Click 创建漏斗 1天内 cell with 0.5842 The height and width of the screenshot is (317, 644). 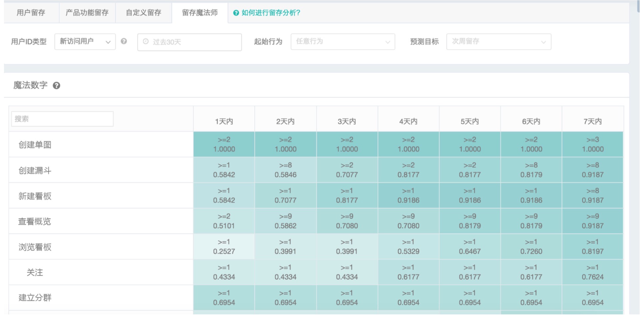(224, 170)
